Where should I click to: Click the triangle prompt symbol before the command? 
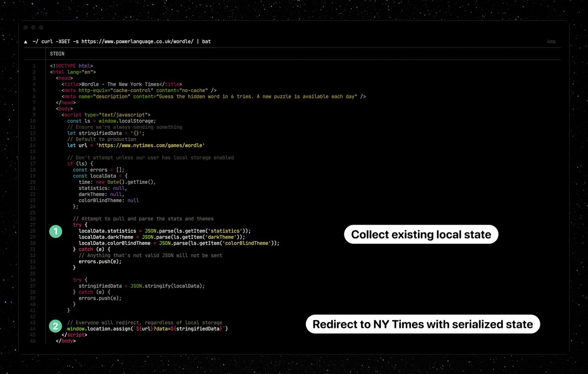25,42
